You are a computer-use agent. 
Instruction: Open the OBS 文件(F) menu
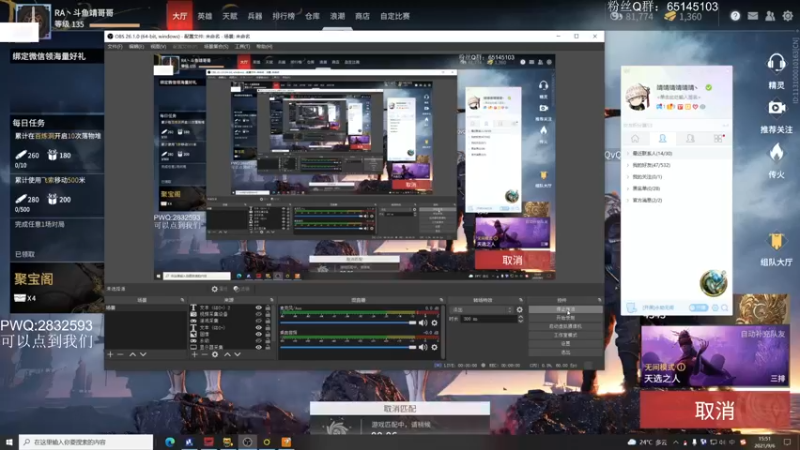pos(115,46)
